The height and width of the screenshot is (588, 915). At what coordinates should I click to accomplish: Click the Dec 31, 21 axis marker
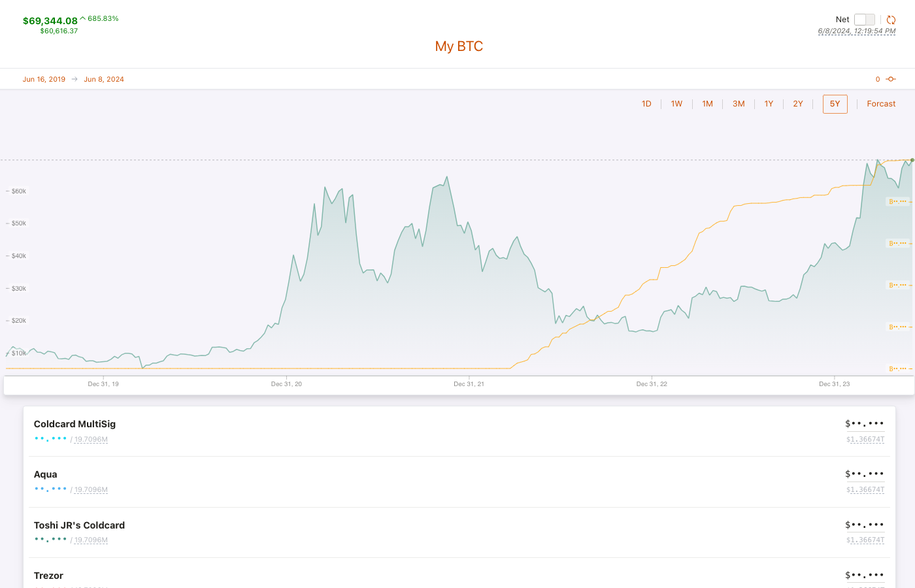pos(469,384)
